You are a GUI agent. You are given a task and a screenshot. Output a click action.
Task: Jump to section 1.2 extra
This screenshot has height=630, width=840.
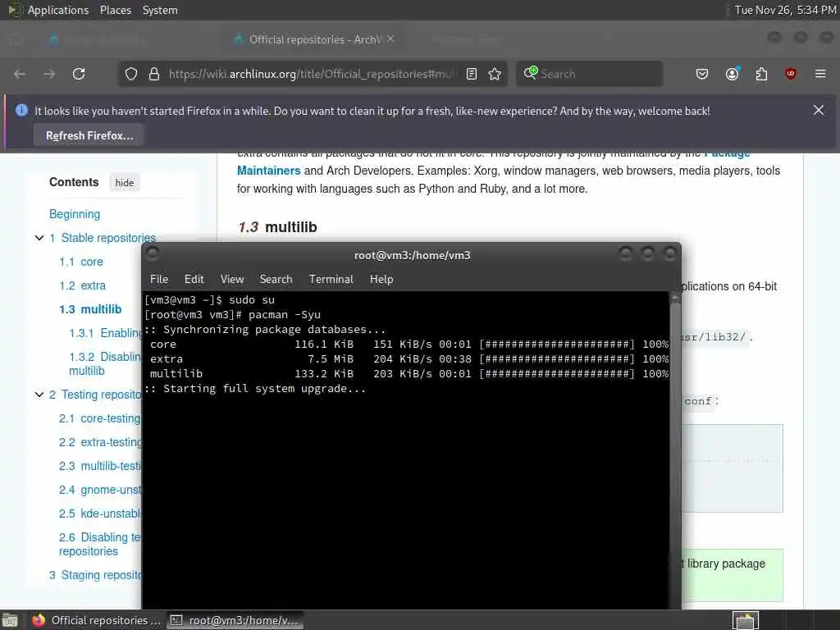click(x=83, y=285)
